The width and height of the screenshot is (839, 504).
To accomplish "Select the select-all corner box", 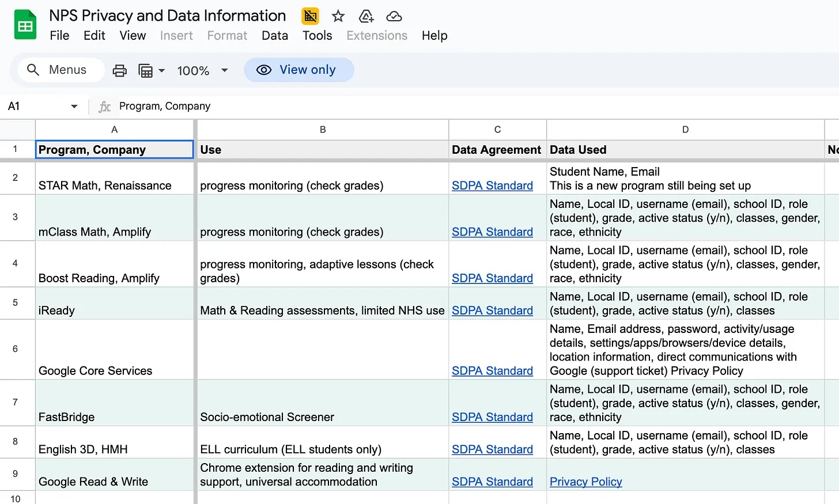I will [x=17, y=130].
